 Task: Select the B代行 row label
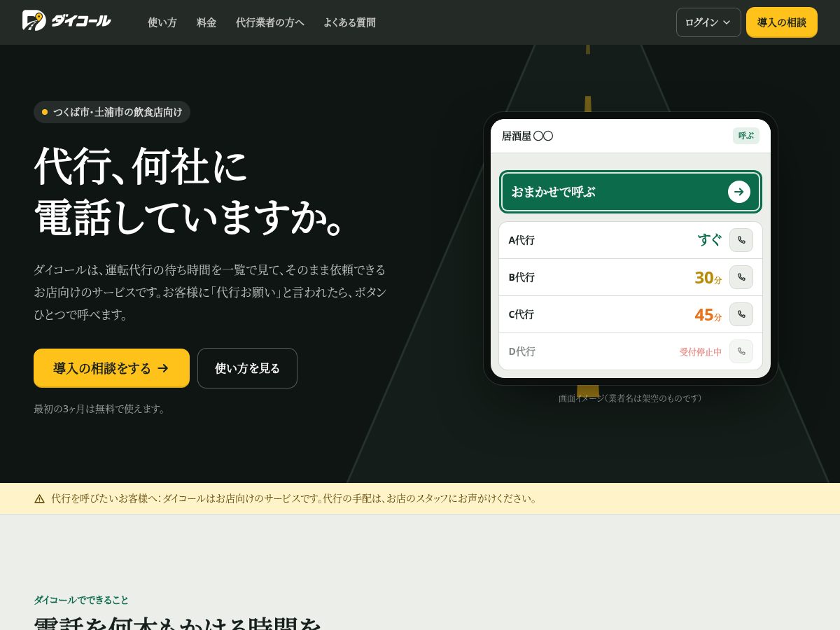[521, 277]
